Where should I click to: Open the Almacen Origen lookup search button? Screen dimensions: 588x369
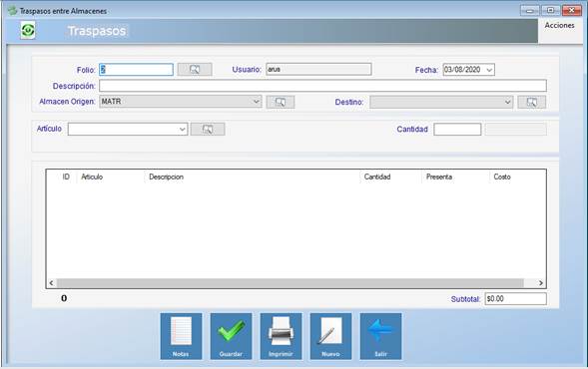(281, 102)
